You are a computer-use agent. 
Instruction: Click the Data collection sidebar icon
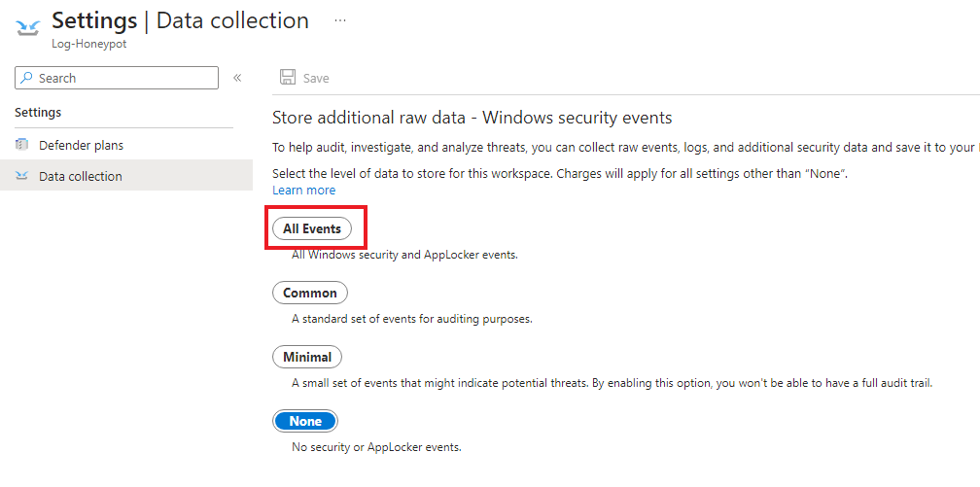(x=21, y=176)
